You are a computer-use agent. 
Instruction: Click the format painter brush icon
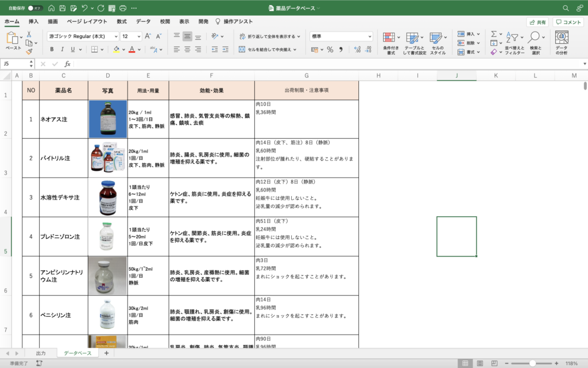point(29,51)
